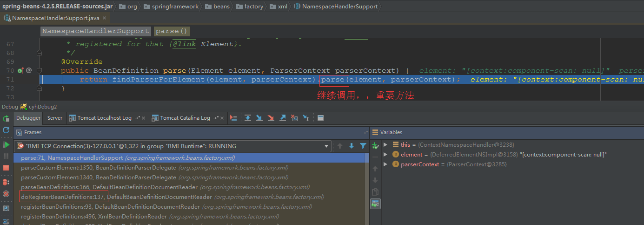Viewport: 644px width, 225px height.
Task: Click the Force Step Into icon
Action: pyautogui.click(x=271, y=118)
